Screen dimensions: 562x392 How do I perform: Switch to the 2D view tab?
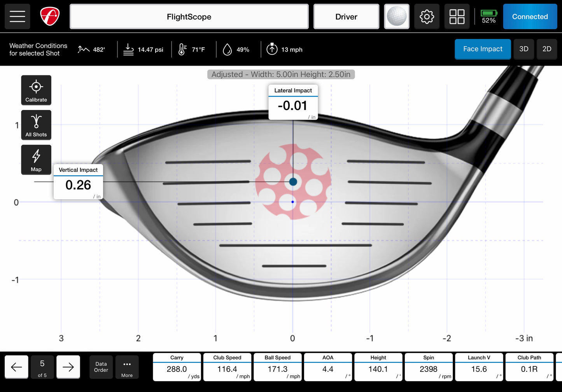coord(546,49)
